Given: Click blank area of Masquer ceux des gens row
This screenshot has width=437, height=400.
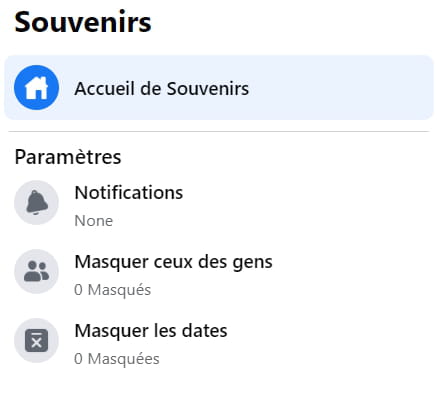Looking at the screenshot, I should tap(350, 271).
